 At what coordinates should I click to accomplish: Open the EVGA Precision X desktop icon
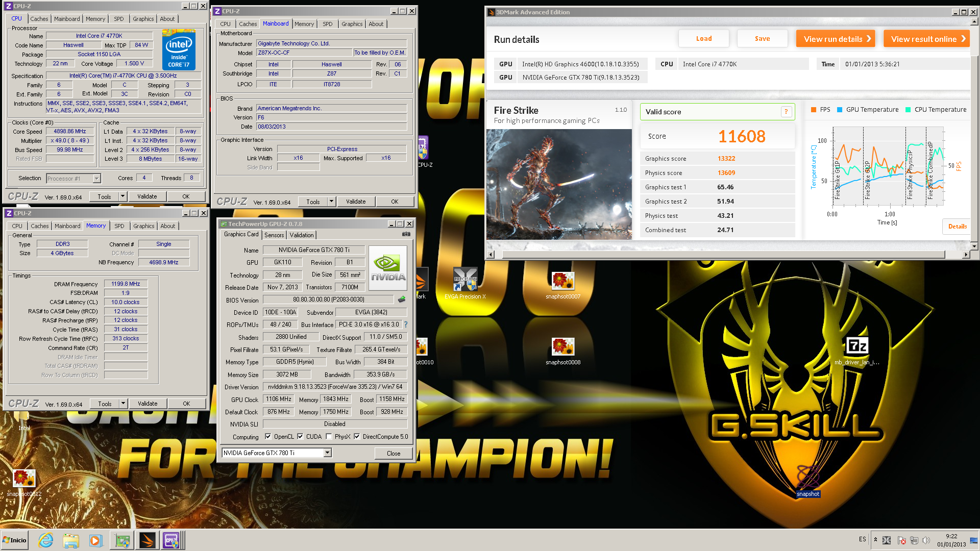tap(465, 283)
